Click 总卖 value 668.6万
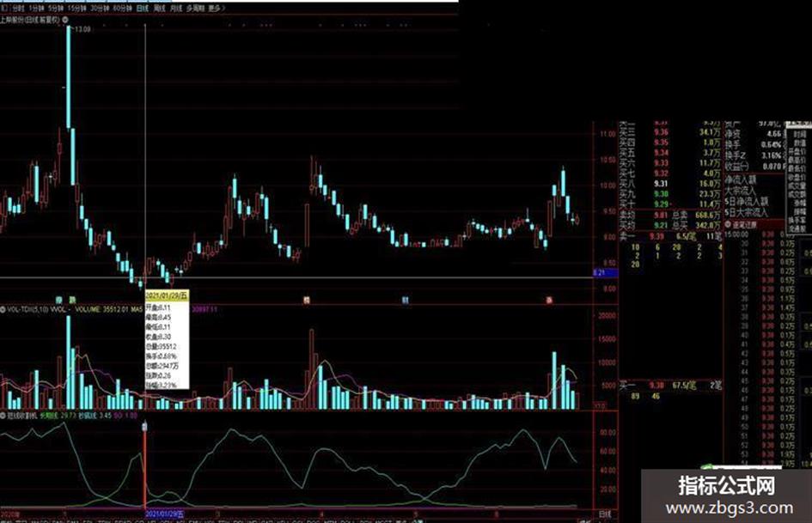Screen dimensions: 812x523 (x=708, y=215)
